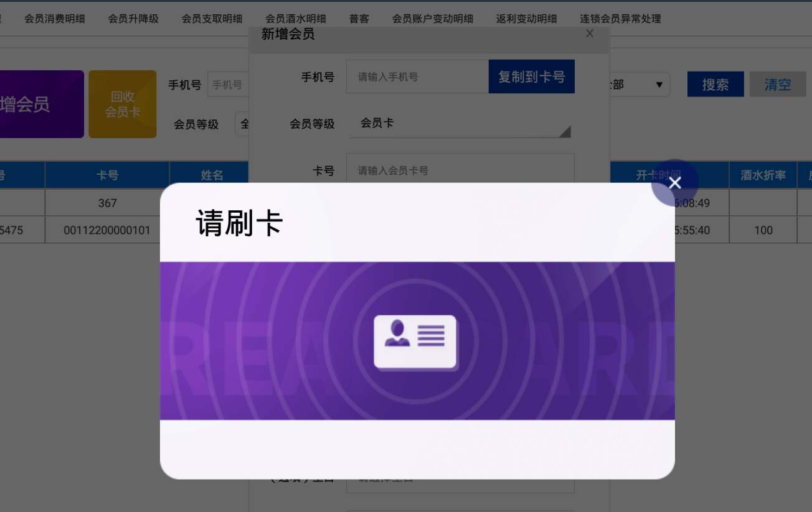Select card number cell 00112200000101
Viewport: 812px width, 512px height.
(x=107, y=230)
